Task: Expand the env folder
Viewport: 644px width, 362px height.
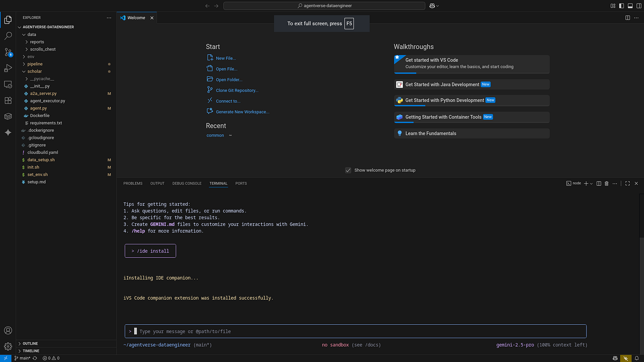Action: (66, 57)
